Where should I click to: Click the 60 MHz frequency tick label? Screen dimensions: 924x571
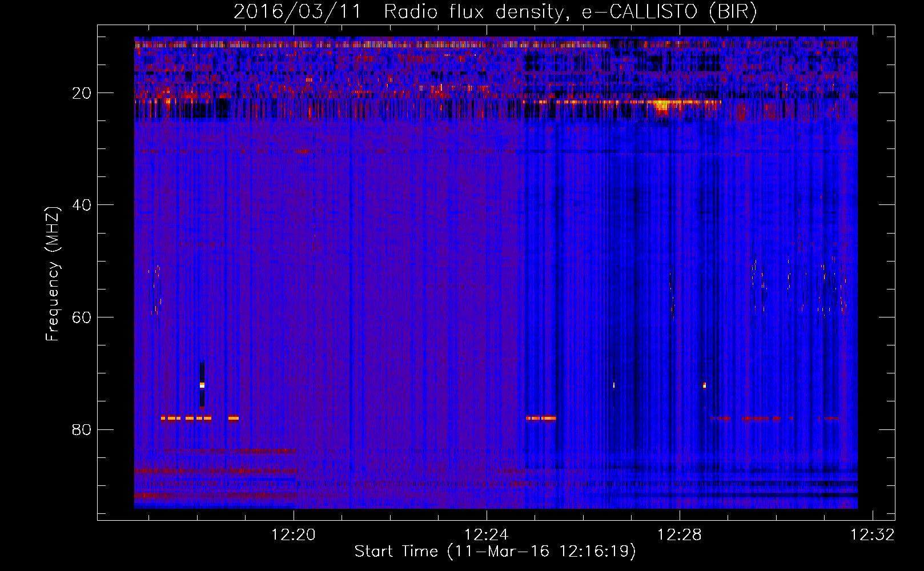82,317
